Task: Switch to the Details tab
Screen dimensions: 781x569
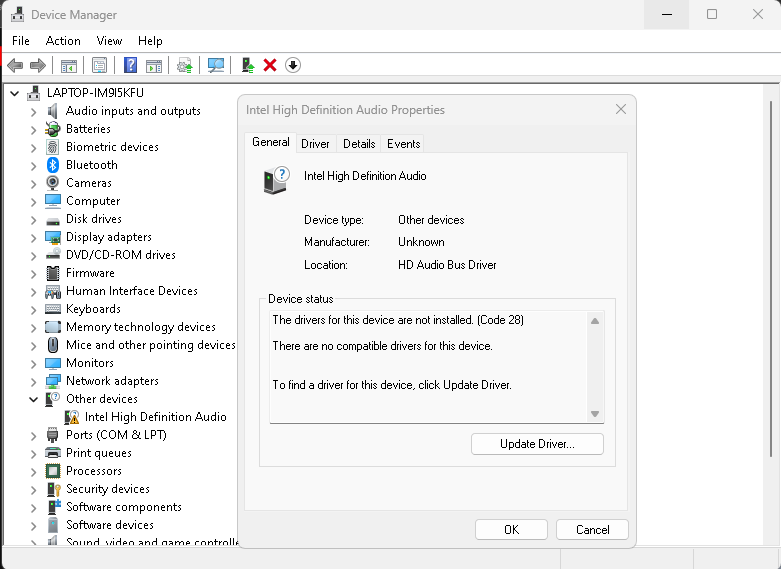Action: (359, 144)
